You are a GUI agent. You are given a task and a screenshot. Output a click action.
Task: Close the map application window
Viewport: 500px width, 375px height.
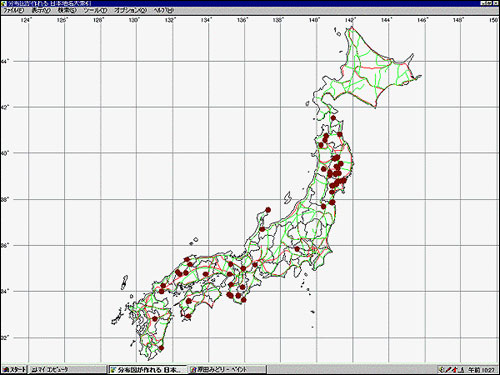coord(496,3)
